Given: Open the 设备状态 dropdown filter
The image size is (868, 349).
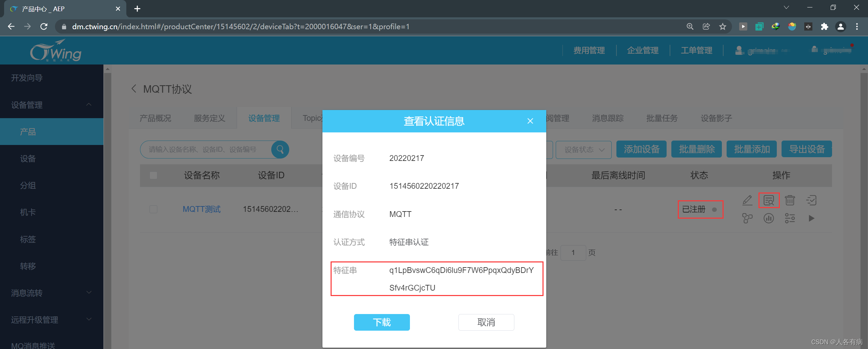Looking at the screenshot, I should pos(584,150).
